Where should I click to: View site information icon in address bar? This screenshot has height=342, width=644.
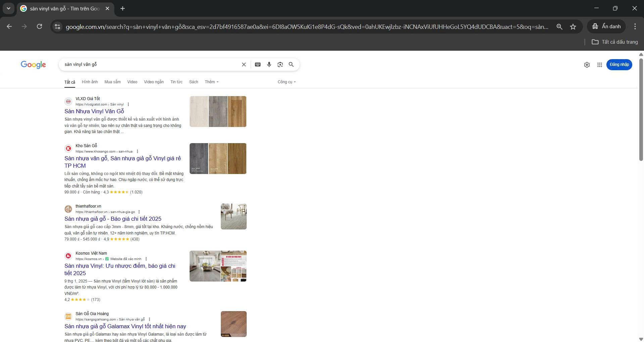click(x=57, y=27)
